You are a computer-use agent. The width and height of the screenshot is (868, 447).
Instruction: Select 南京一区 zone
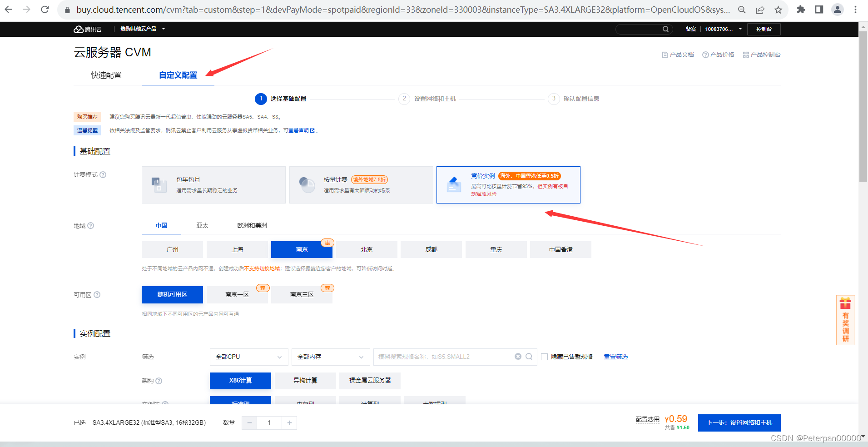point(237,294)
